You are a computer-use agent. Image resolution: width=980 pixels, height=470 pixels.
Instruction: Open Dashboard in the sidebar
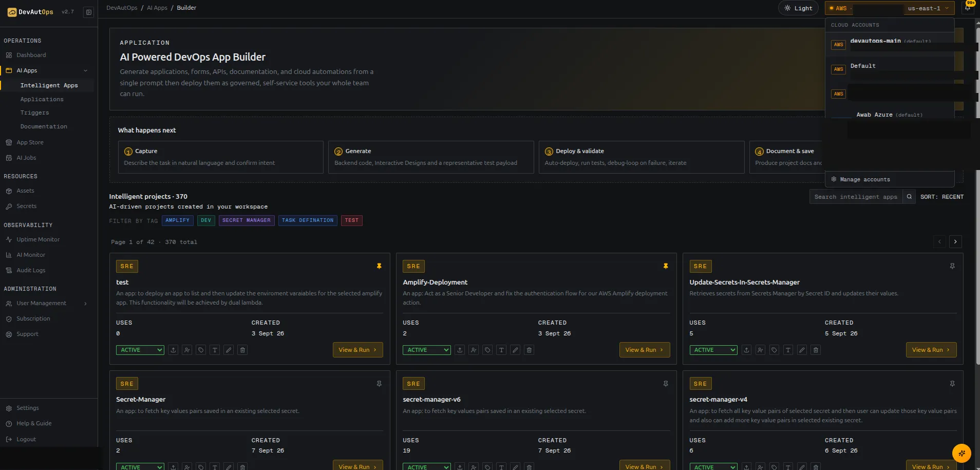click(x=31, y=55)
